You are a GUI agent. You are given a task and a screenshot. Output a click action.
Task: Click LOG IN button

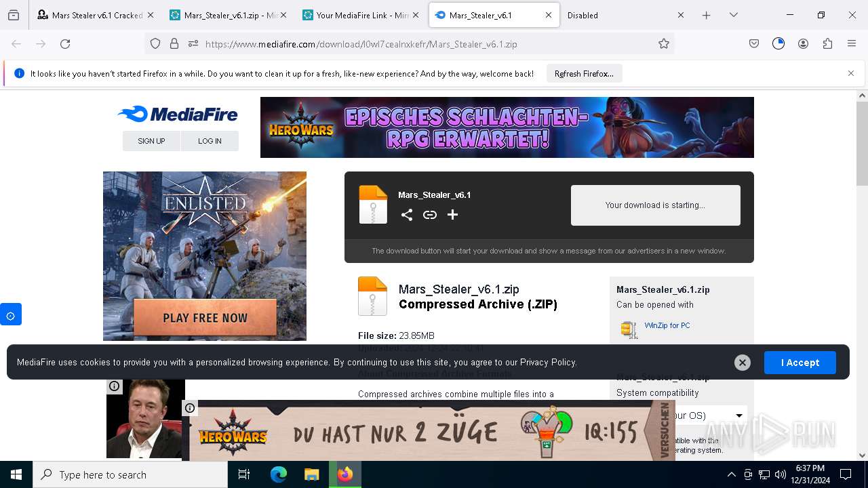(210, 141)
